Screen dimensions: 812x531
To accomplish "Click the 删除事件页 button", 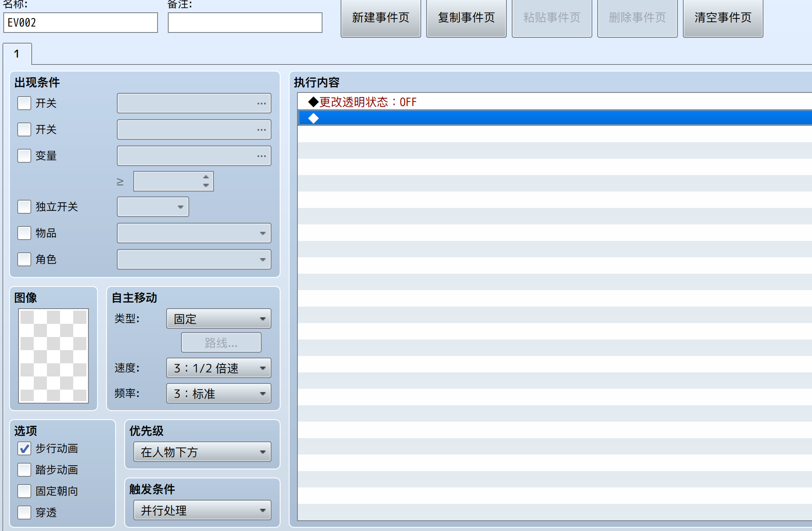I will click(x=637, y=18).
